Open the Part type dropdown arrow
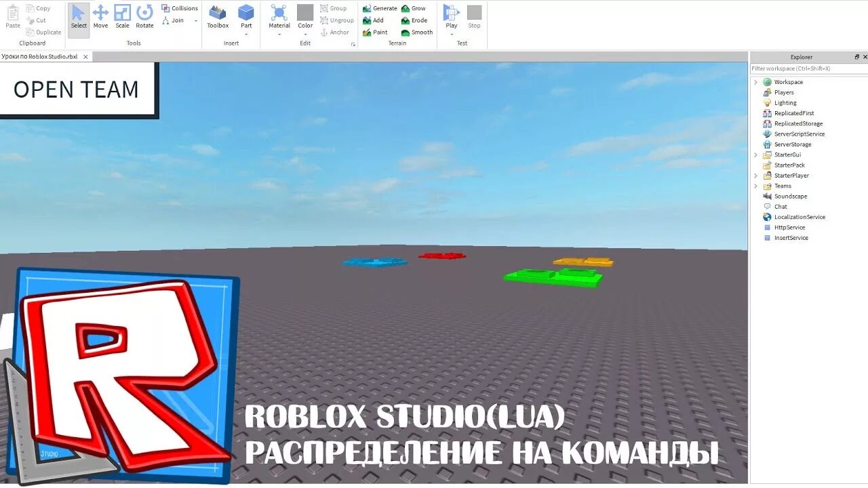The image size is (868, 488). (246, 34)
